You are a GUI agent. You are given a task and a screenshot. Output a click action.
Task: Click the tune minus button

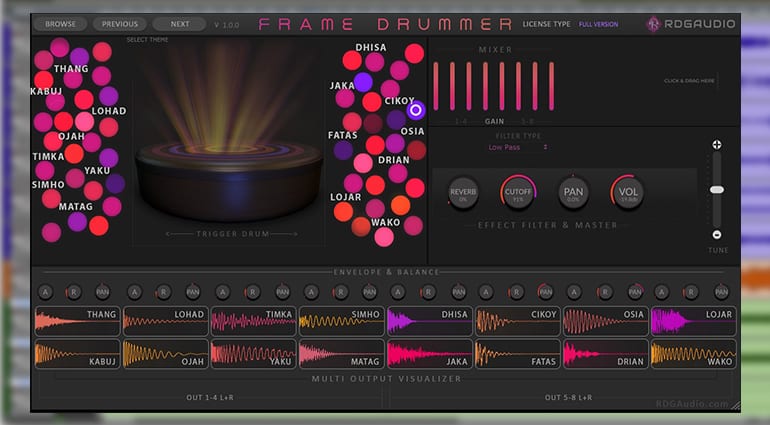(x=716, y=235)
